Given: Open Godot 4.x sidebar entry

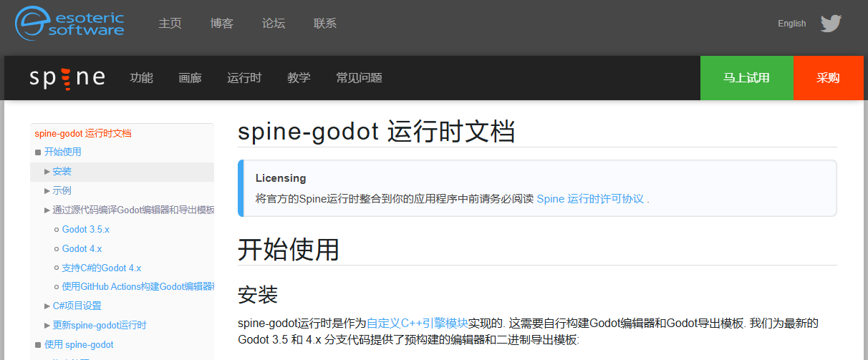Looking at the screenshot, I should pyautogui.click(x=82, y=248).
